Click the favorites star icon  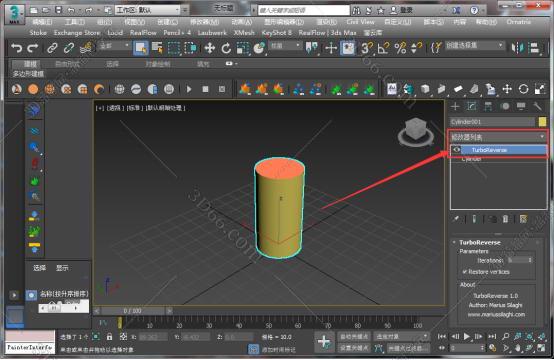tap(381, 10)
